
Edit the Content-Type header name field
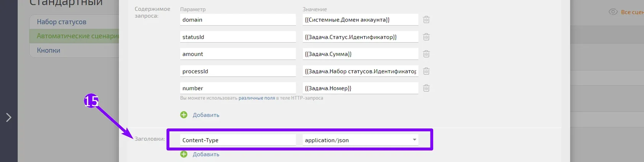click(238, 140)
